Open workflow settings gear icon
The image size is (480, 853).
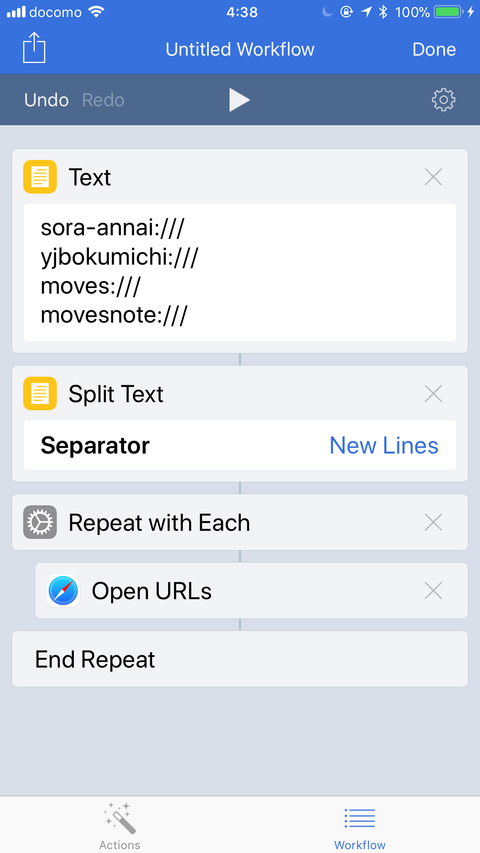click(444, 100)
